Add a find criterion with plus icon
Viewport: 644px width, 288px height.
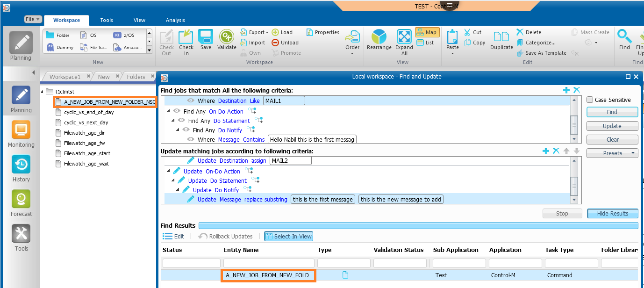(566, 90)
